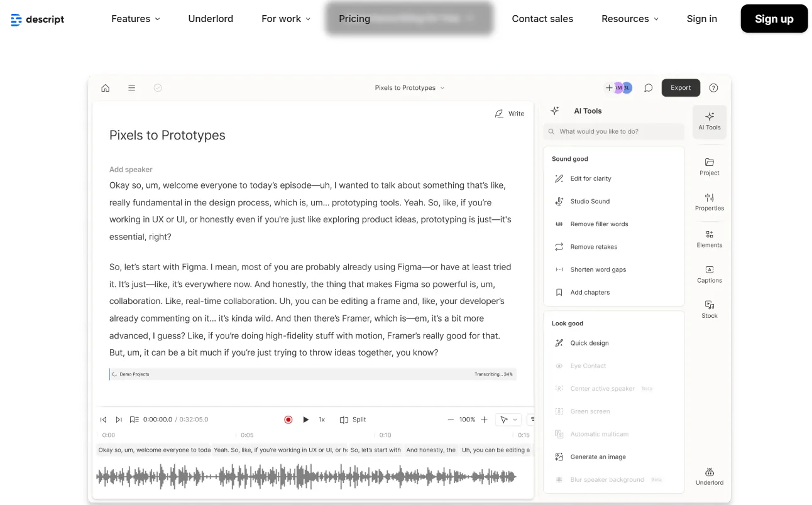Click the AI Tools search field
Viewport: 812px width, 505px height.
[614, 132]
